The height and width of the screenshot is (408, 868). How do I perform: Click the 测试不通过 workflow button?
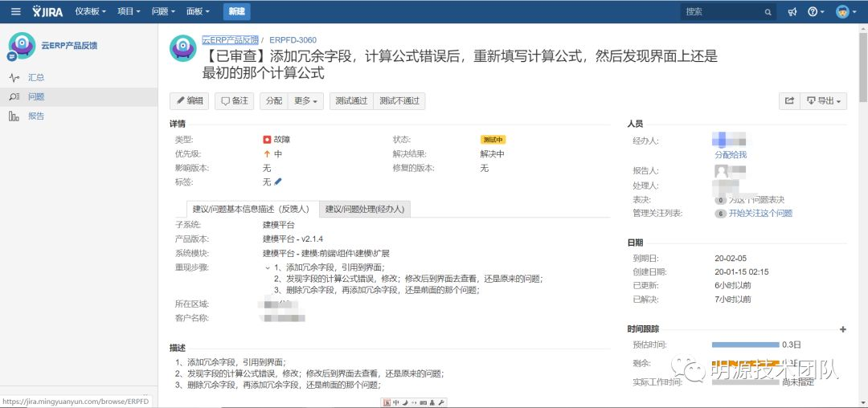point(399,101)
